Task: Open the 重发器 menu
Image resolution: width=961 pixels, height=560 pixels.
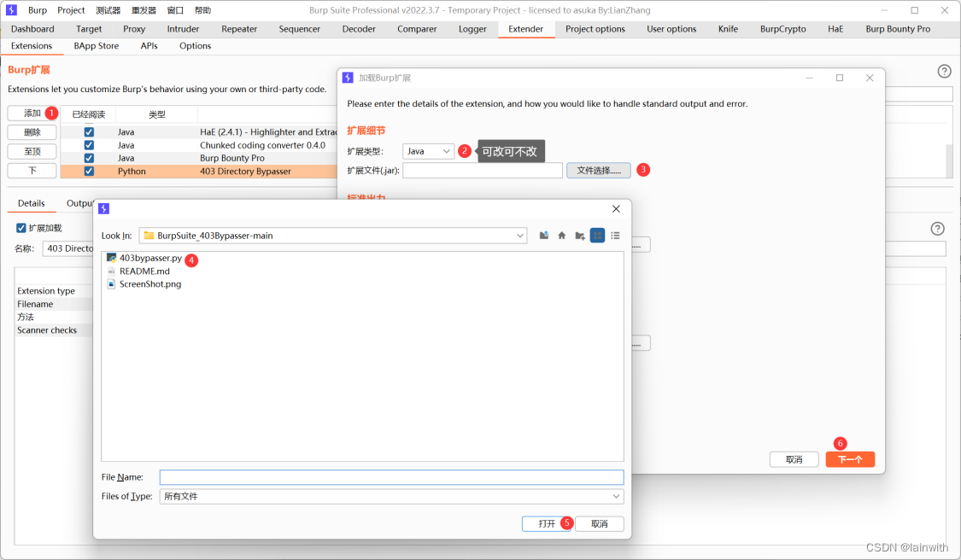Action: (144, 10)
